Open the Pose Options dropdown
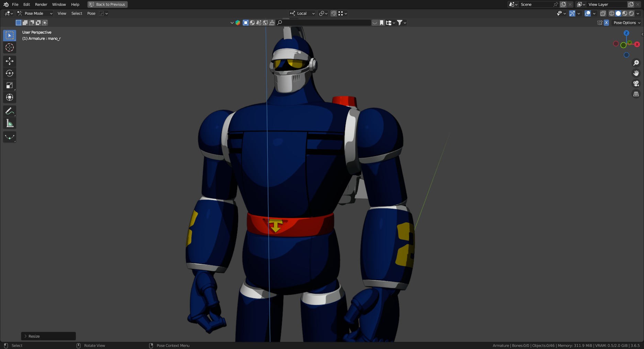The height and width of the screenshot is (349, 644). (x=627, y=23)
